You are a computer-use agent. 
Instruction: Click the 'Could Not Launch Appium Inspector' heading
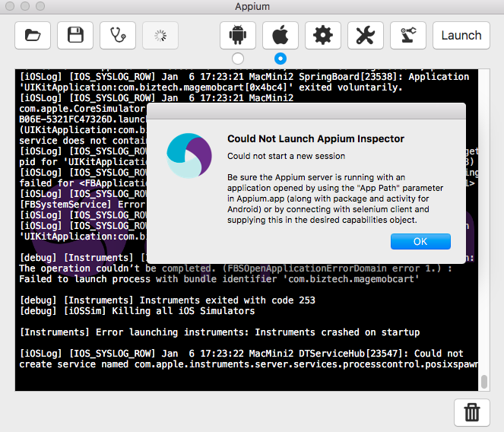(x=315, y=138)
